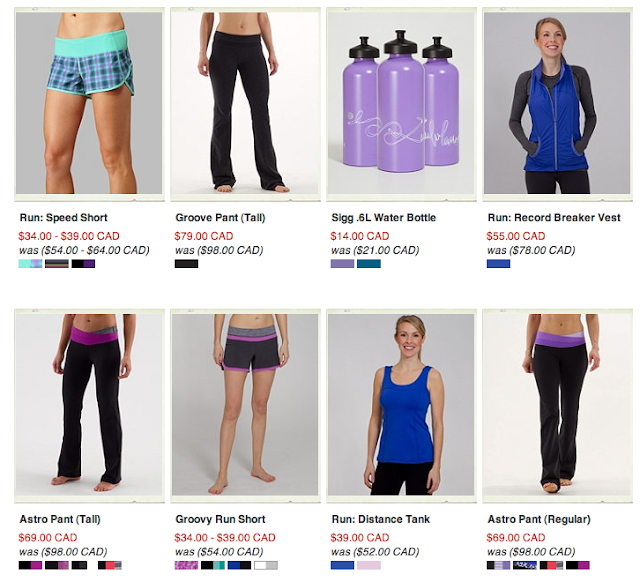Select the mint plaid Speed Short swatch
This screenshot has width=640, height=582.
pyautogui.click(x=30, y=264)
